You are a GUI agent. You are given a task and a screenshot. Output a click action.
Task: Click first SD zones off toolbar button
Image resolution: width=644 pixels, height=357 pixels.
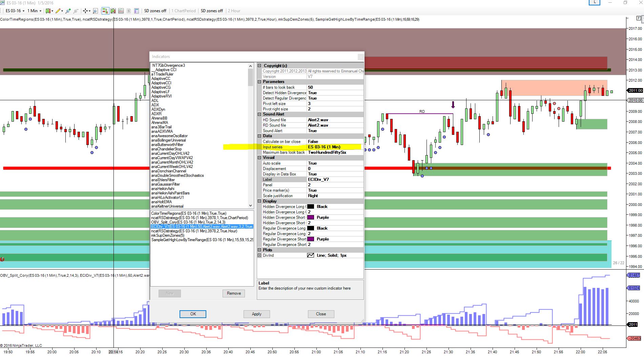coord(155,11)
